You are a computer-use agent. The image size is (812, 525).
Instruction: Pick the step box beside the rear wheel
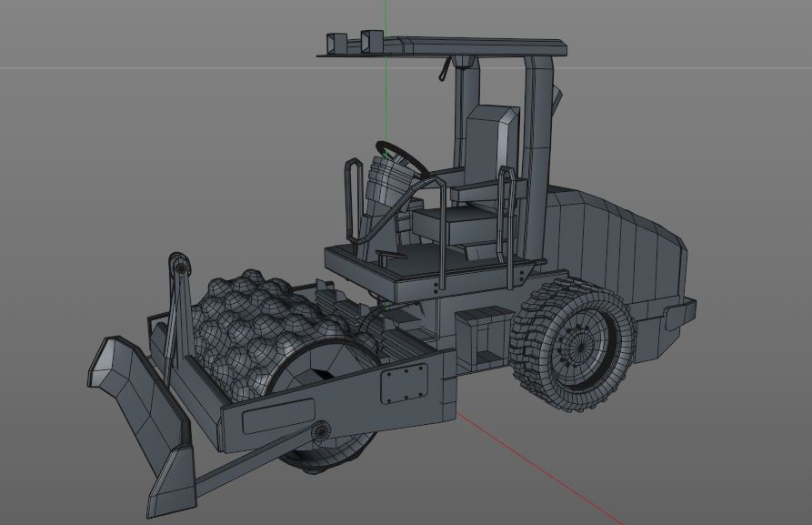(485, 338)
